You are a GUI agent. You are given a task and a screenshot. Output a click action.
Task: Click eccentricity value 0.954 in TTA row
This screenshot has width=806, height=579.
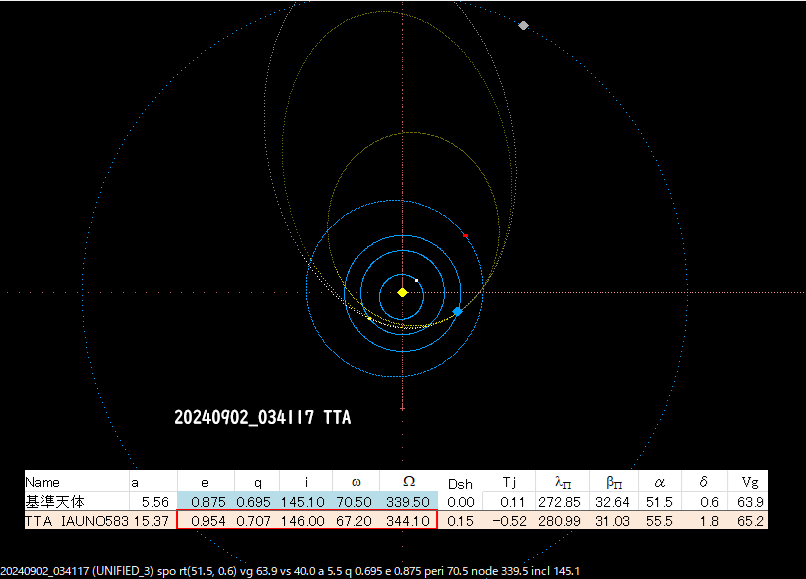(205, 520)
